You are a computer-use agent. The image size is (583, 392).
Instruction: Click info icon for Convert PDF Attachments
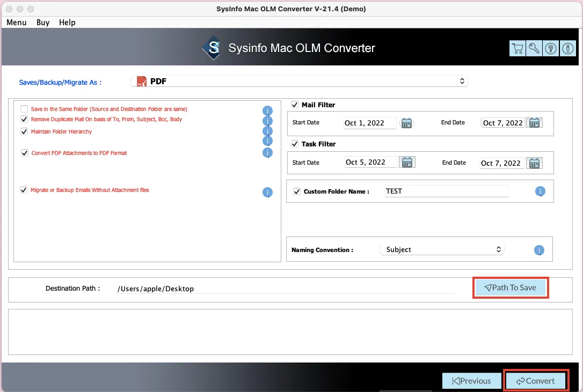[267, 153]
